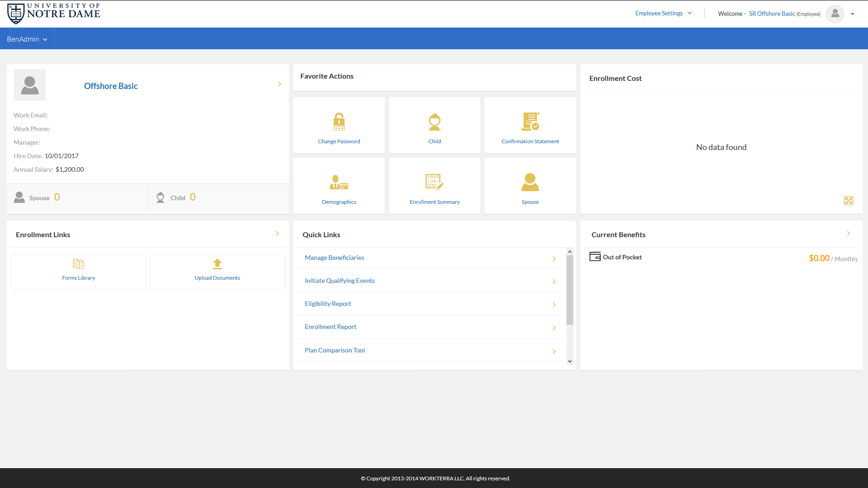Screen dimensions: 868x488
Task: Open the account dropdown arrow beside avatar
Action: (x=853, y=14)
